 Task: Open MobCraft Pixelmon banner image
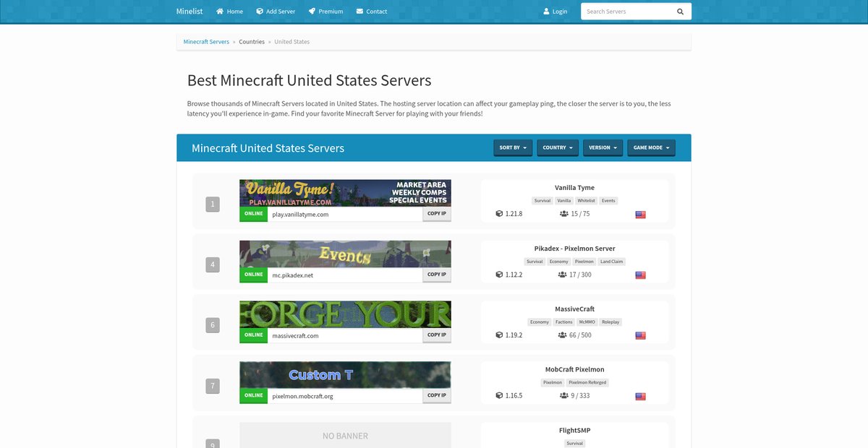pos(345,375)
